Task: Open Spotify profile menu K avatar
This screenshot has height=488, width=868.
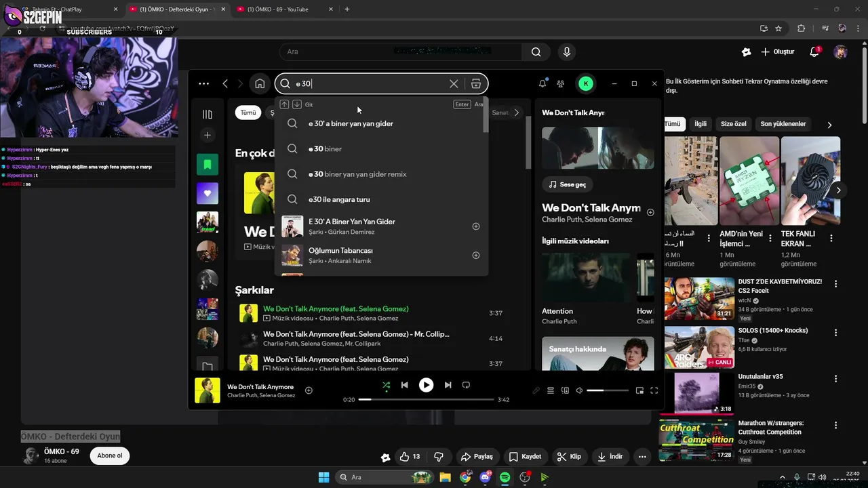Action: pyautogui.click(x=586, y=84)
